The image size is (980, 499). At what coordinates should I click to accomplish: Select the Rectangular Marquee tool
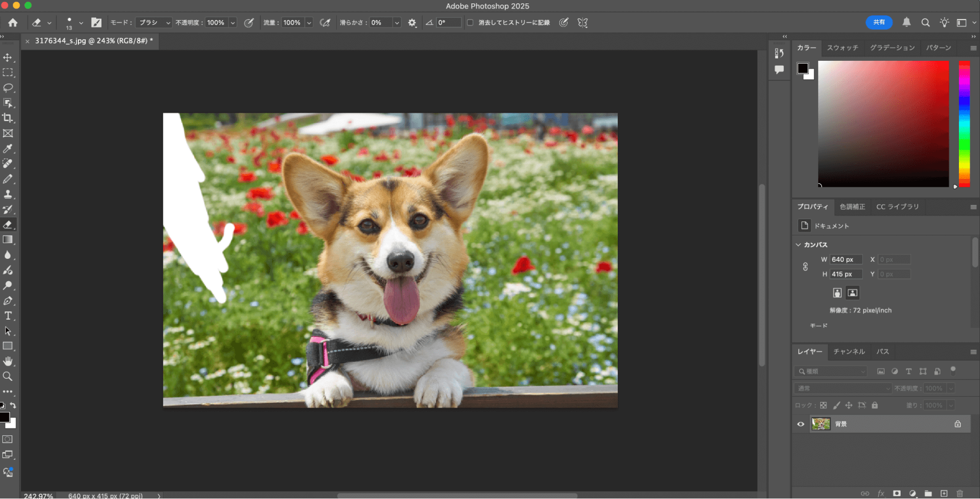click(x=8, y=73)
